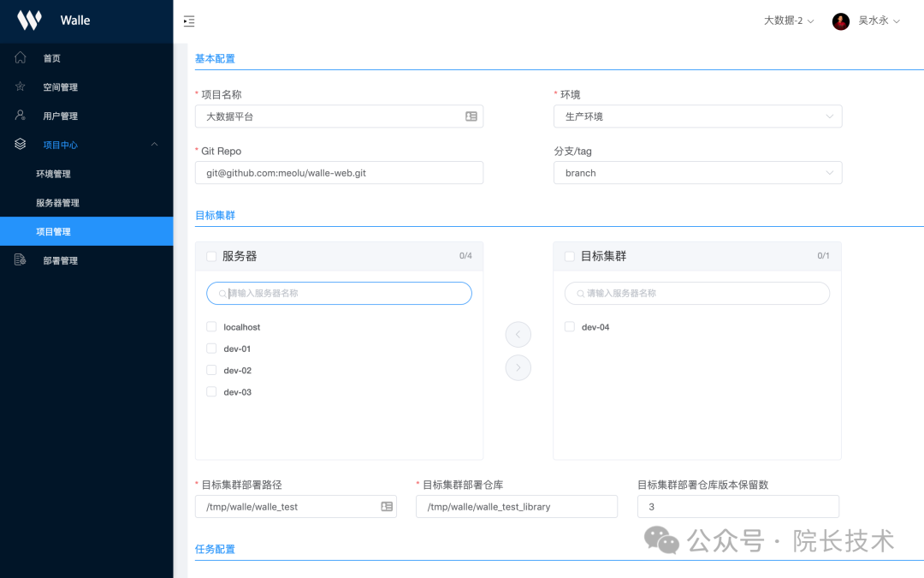Click the user icon beside 用户管理

point(20,115)
